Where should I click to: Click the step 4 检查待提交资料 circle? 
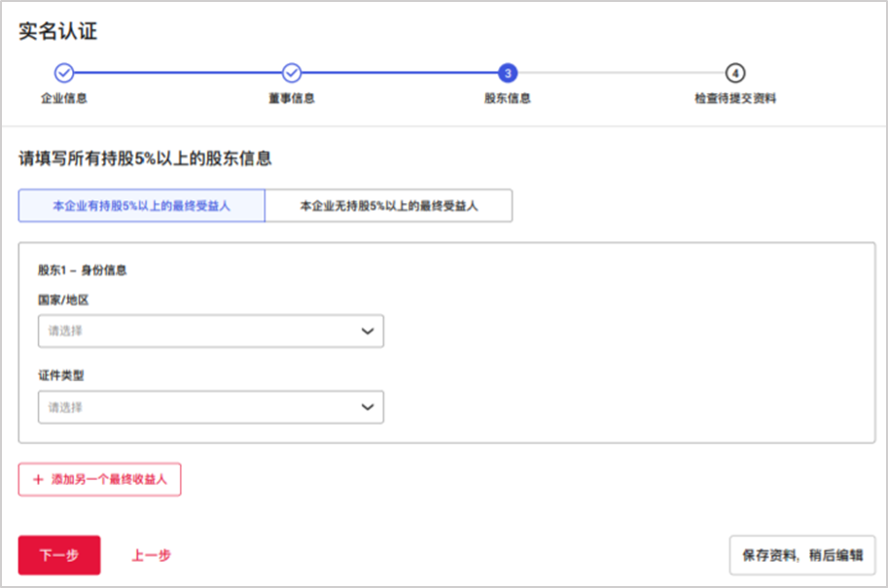735,73
